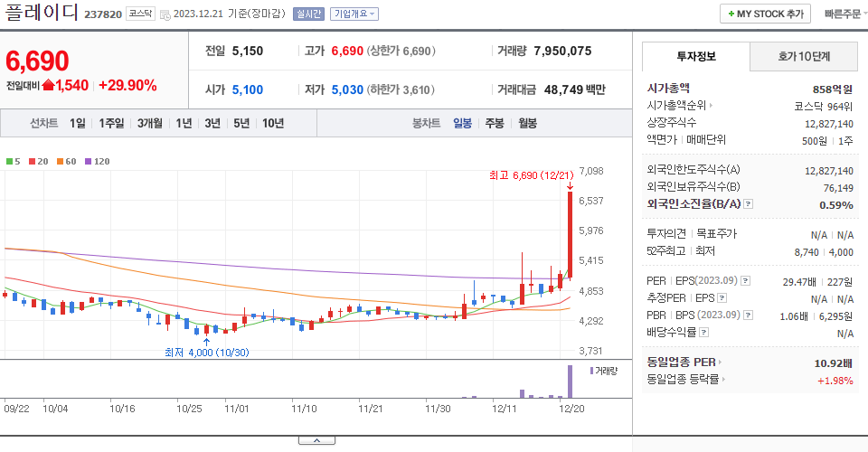Screen dimensions: 868x452
Task: Click the 실시간 badge button
Action: (308, 14)
